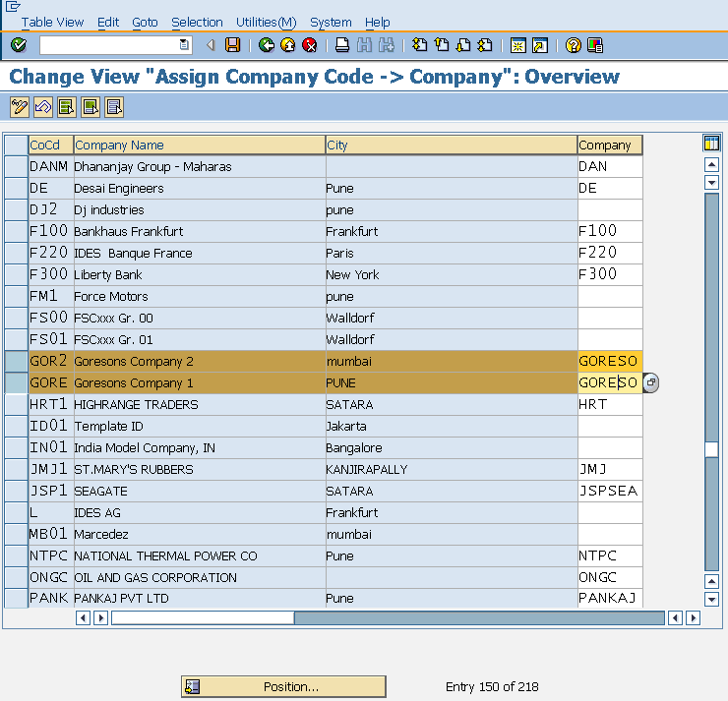The image size is (728, 701).
Task: Open the Edit menu
Action: (108, 23)
